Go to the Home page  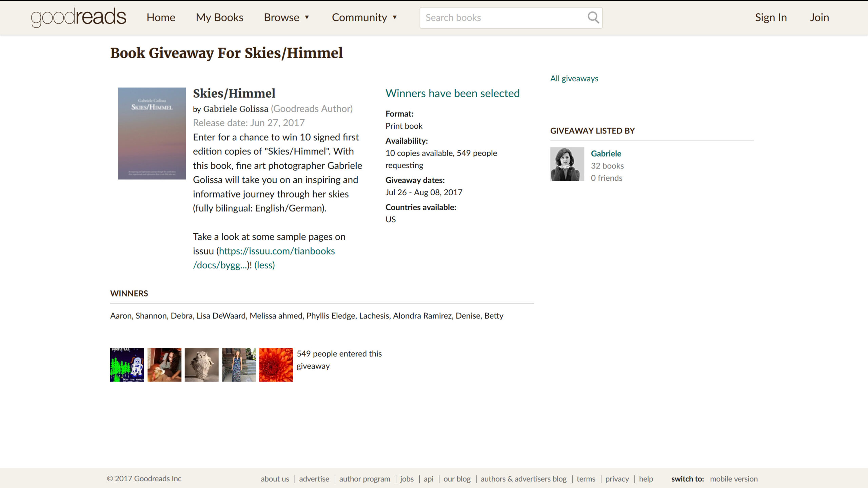pyautogui.click(x=161, y=17)
